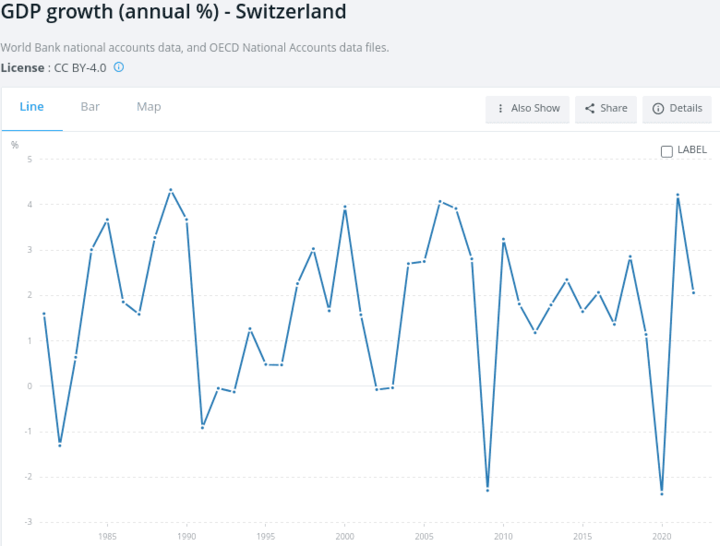This screenshot has height=546, width=720.
Task: Open the Details info icon
Action: point(658,108)
